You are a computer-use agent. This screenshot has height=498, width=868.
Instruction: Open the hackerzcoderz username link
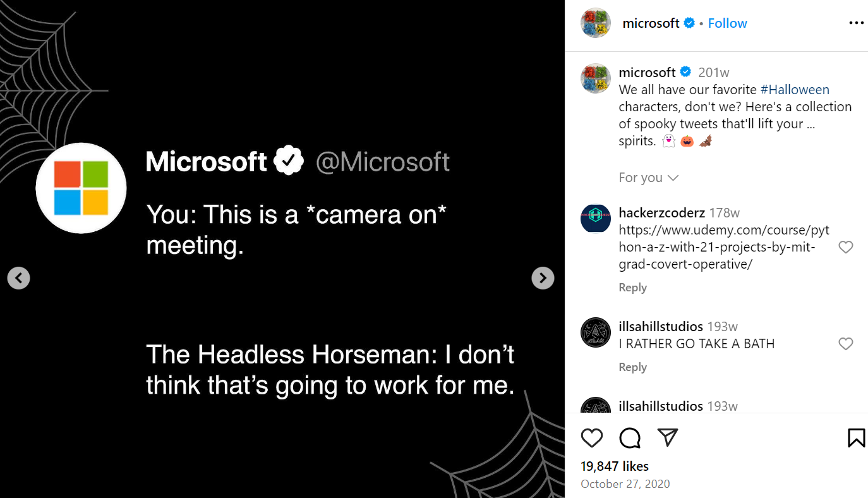pyautogui.click(x=661, y=213)
